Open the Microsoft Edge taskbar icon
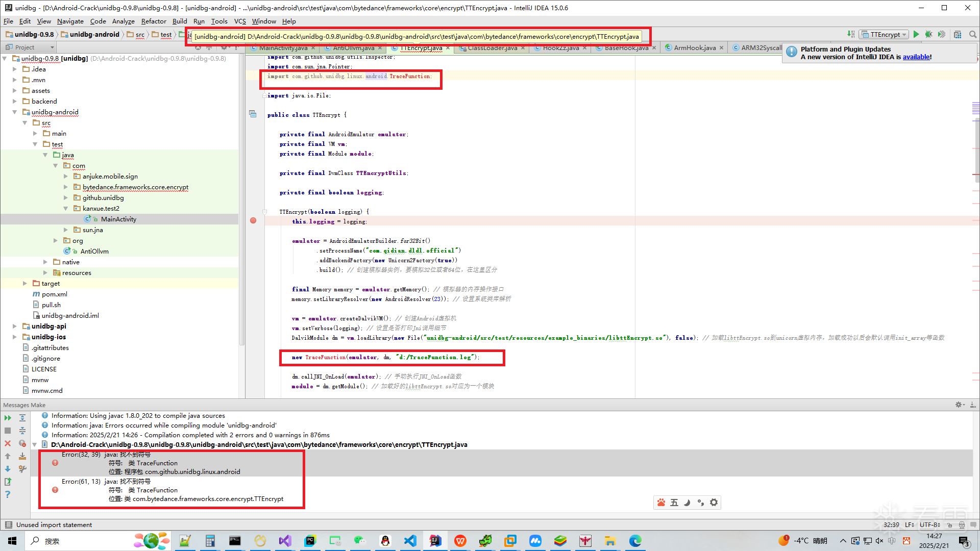Image resolution: width=980 pixels, height=551 pixels. pyautogui.click(x=635, y=541)
